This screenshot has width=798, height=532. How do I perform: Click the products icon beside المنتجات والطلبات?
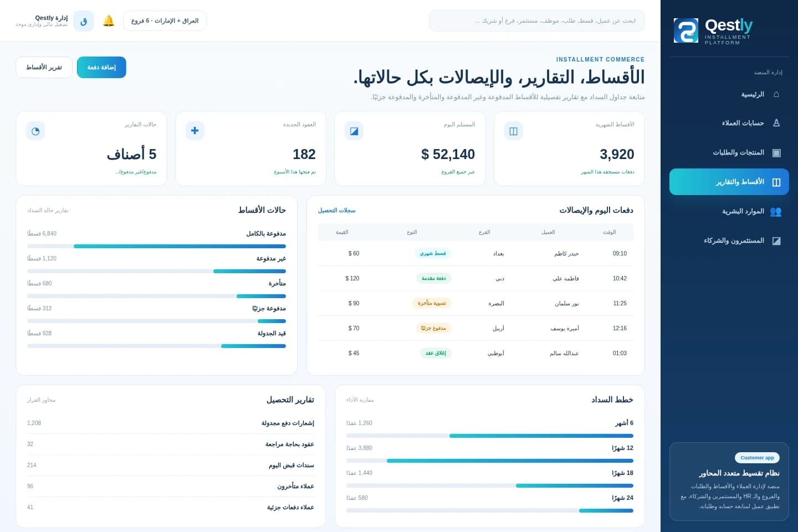tap(776, 152)
